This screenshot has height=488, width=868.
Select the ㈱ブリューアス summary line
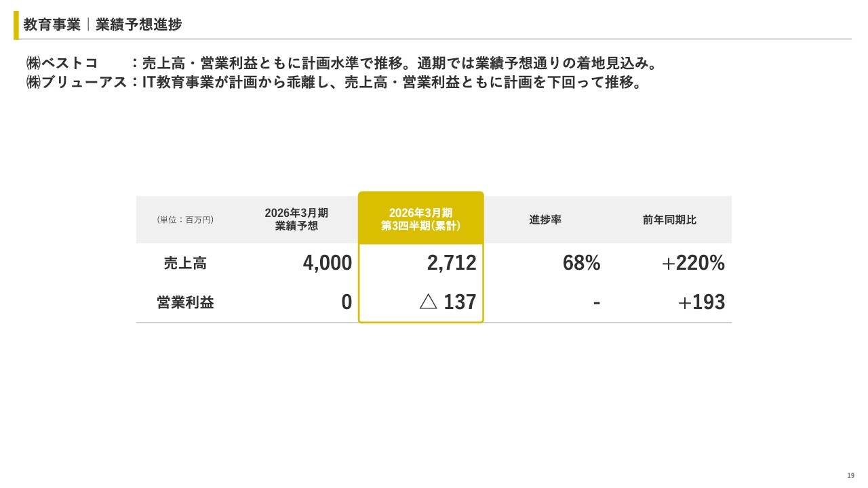[x=333, y=83]
